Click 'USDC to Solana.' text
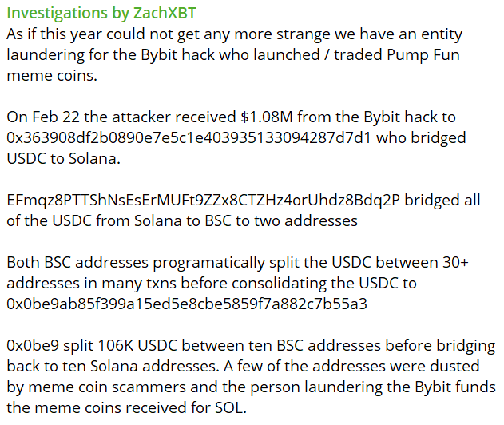Screen dimensions: 504x425 63,158
